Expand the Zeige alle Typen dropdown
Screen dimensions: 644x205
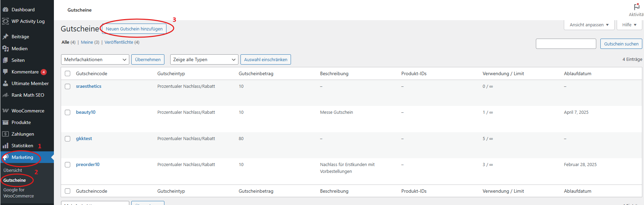tap(204, 59)
